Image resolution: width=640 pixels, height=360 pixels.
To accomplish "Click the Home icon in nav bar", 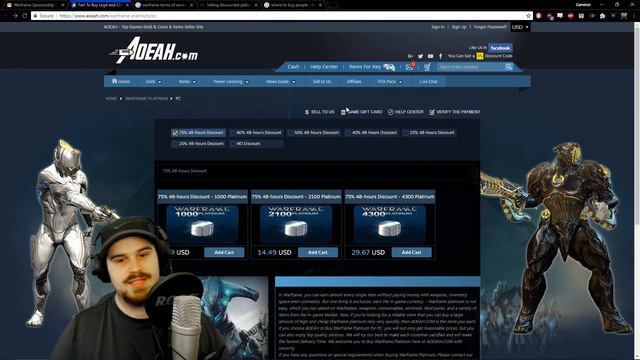I will [x=115, y=81].
